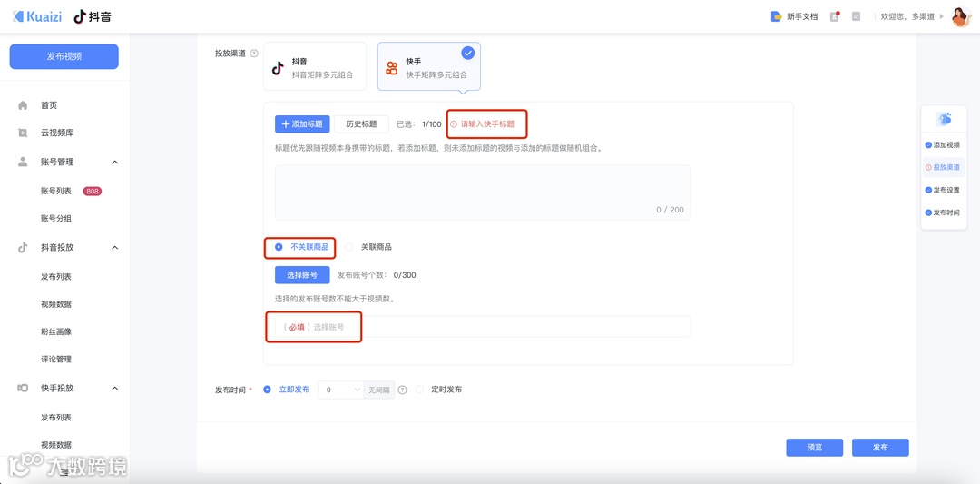
Task: Open the user avatar menu
Action: click(x=960, y=17)
